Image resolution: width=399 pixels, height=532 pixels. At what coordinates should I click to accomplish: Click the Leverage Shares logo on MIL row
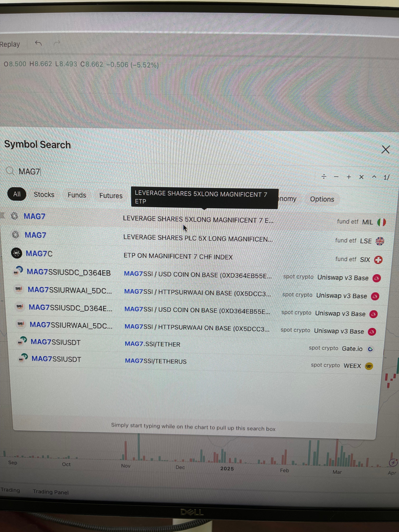14,216
